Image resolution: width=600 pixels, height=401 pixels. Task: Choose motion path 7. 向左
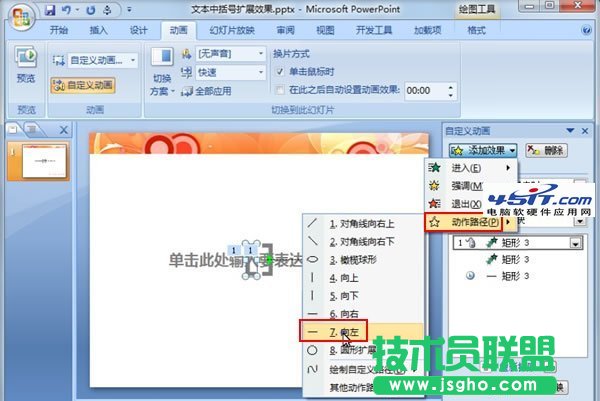pyautogui.click(x=364, y=332)
